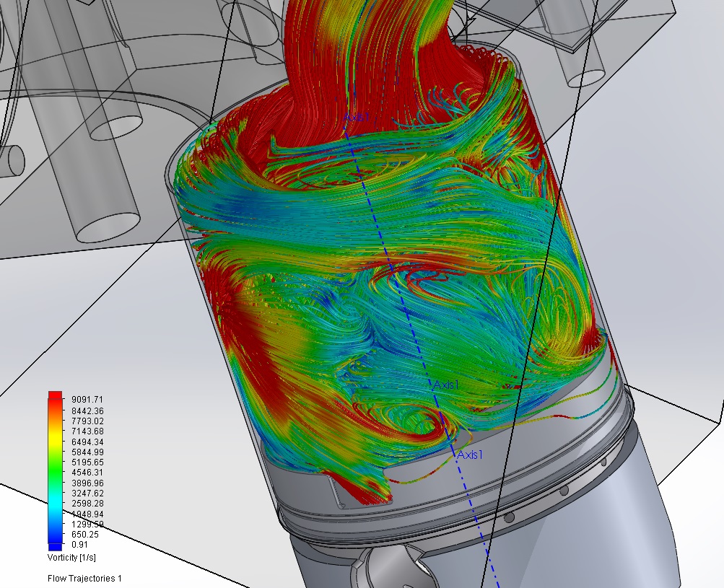Click the legend value 3247.62
The image size is (724, 588).
click(87, 493)
